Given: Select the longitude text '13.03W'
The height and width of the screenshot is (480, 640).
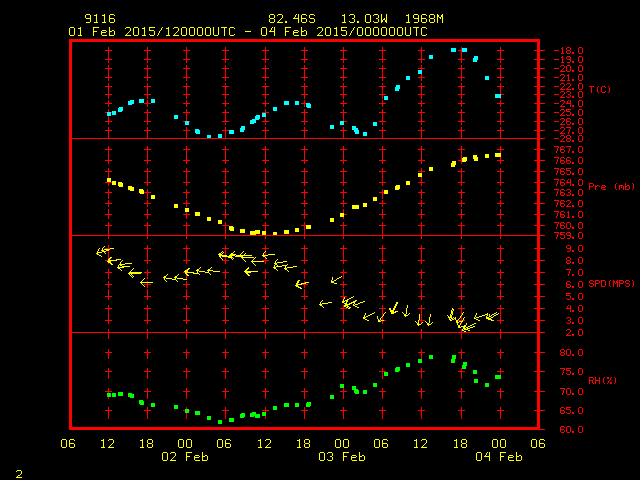Looking at the screenshot, I should pyautogui.click(x=364, y=19).
